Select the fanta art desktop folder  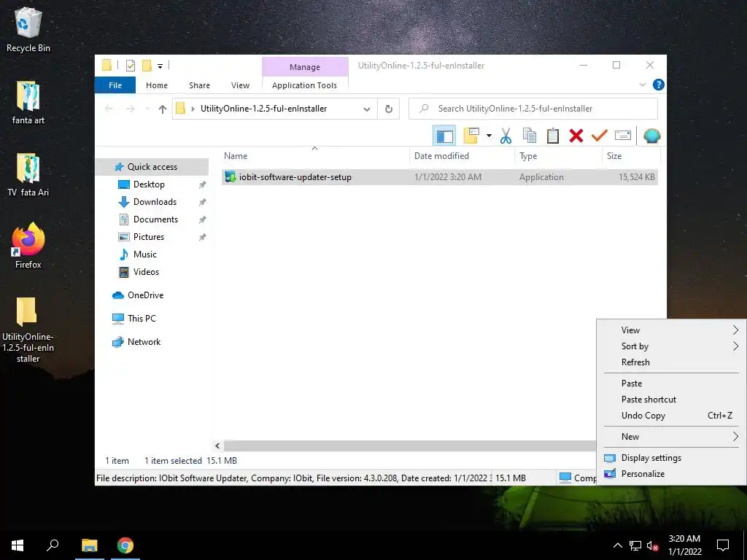point(28,102)
